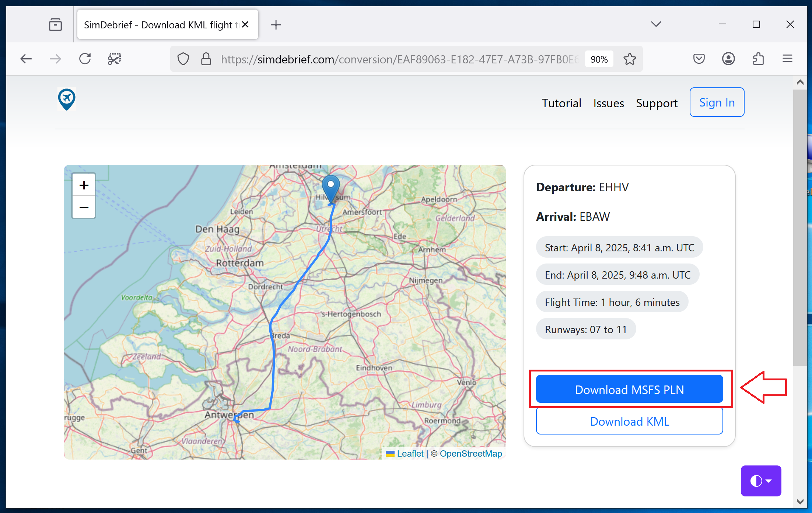Click the Departure: EHHV text
The width and height of the screenshot is (812, 513).
[x=582, y=187]
